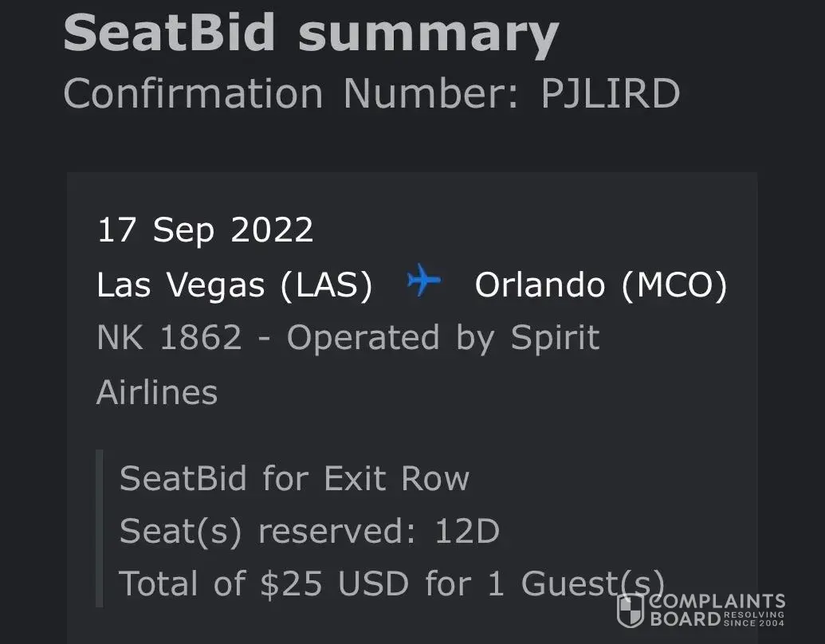825x644 pixels.
Task: Select confirmation code PJLIRD
Action: click(611, 93)
